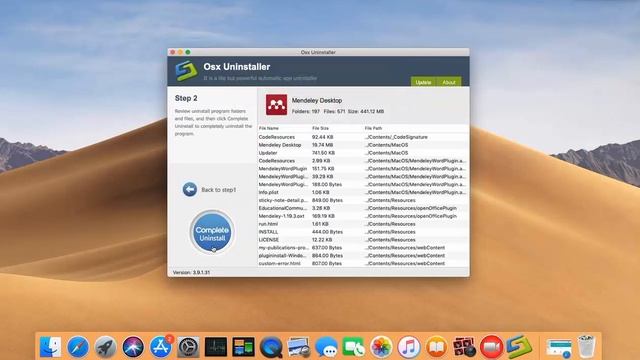Go back using the blue arrow icon

point(190,189)
